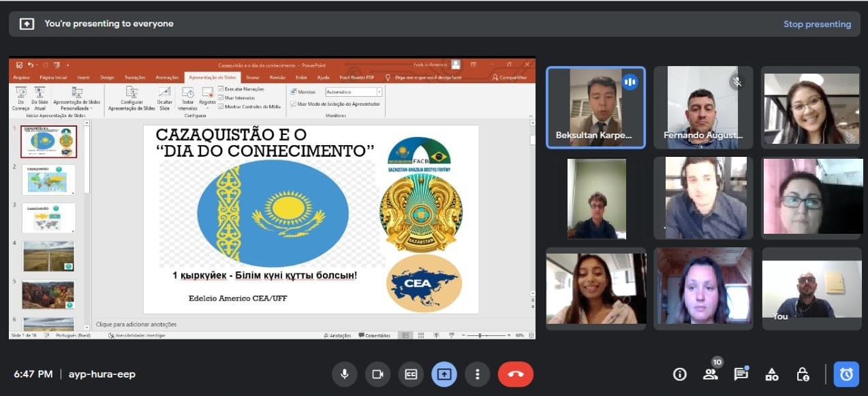Open the Página Inicial tab

click(x=53, y=78)
